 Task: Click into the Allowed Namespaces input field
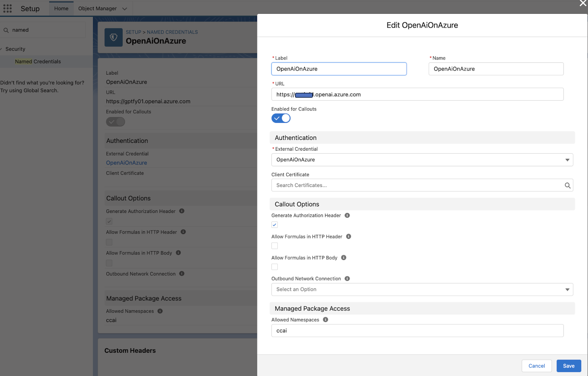pyautogui.click(x=417, y=331)
